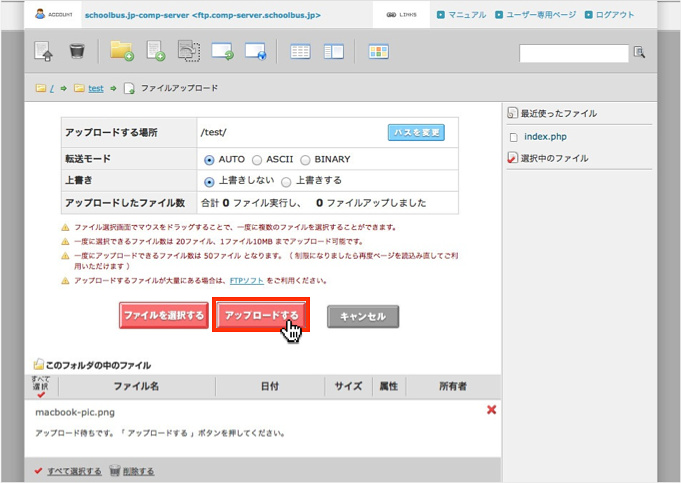Sort by ファイル名 column header
Screen dimensions: 681x483
[136, 386]
